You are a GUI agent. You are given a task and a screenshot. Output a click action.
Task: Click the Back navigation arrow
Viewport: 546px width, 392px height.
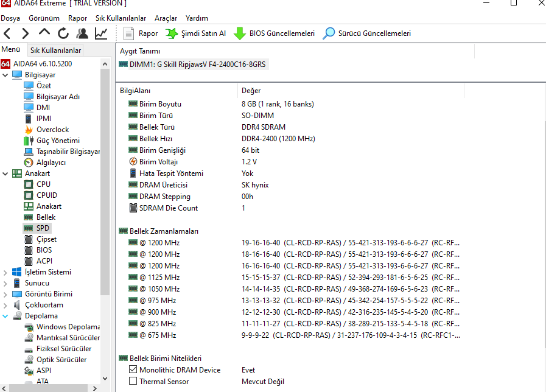click(x=7, y=33)
